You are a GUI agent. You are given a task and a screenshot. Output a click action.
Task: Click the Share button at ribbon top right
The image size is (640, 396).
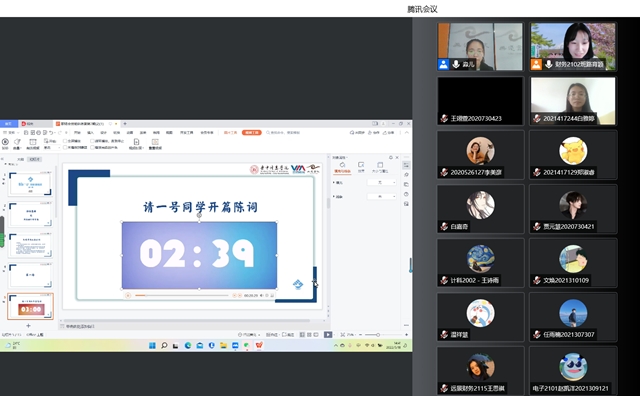pos(389,133)
